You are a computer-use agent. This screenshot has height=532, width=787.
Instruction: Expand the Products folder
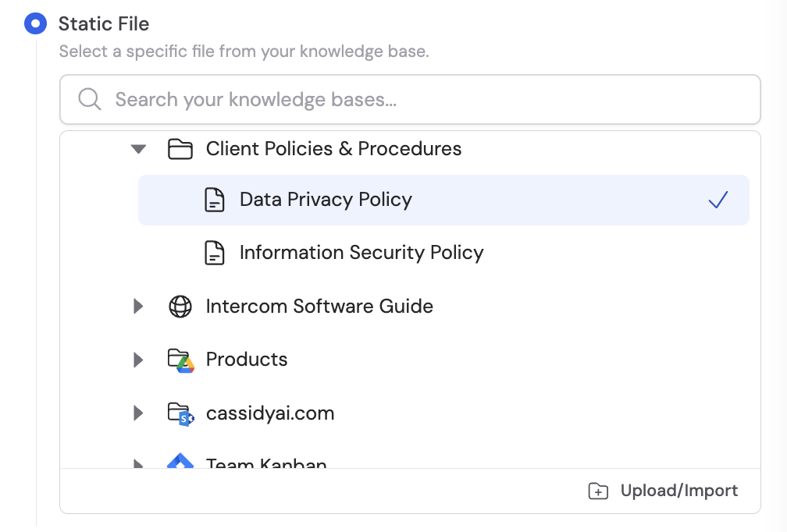click(138, 360)
